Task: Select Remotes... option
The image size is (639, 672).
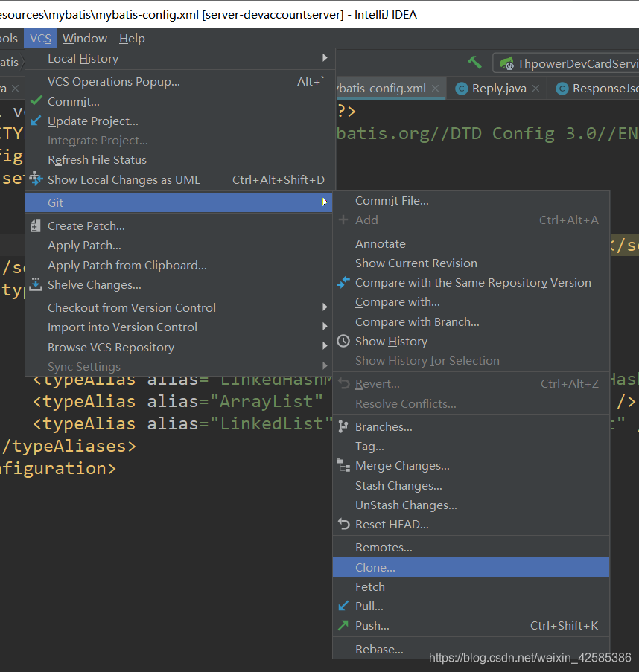Action: click(x=471, y=547)
